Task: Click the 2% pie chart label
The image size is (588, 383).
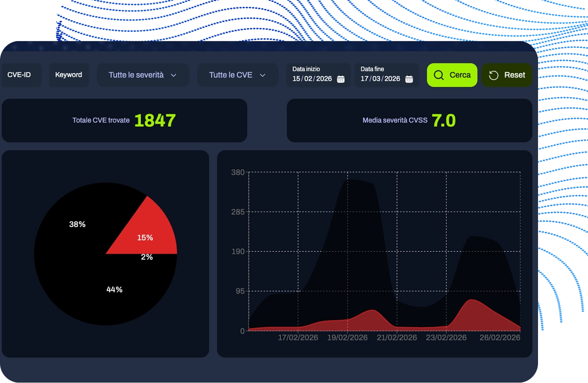Action: [147, 257]
